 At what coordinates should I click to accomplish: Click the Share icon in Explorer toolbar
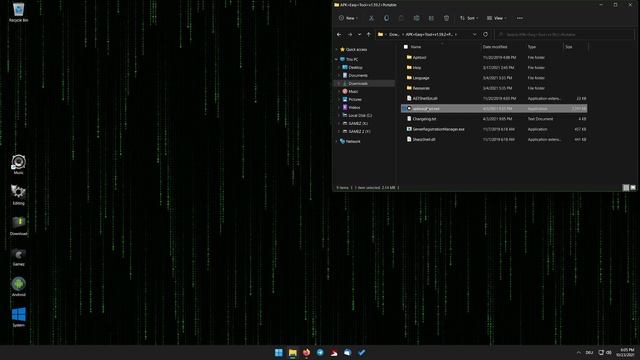(431, 18)
